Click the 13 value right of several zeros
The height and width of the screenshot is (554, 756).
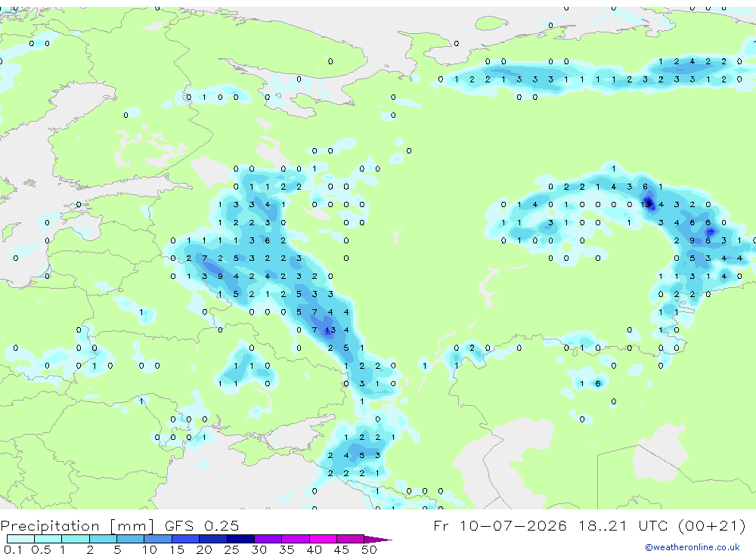pyautogui.click(x=646, y=204)
